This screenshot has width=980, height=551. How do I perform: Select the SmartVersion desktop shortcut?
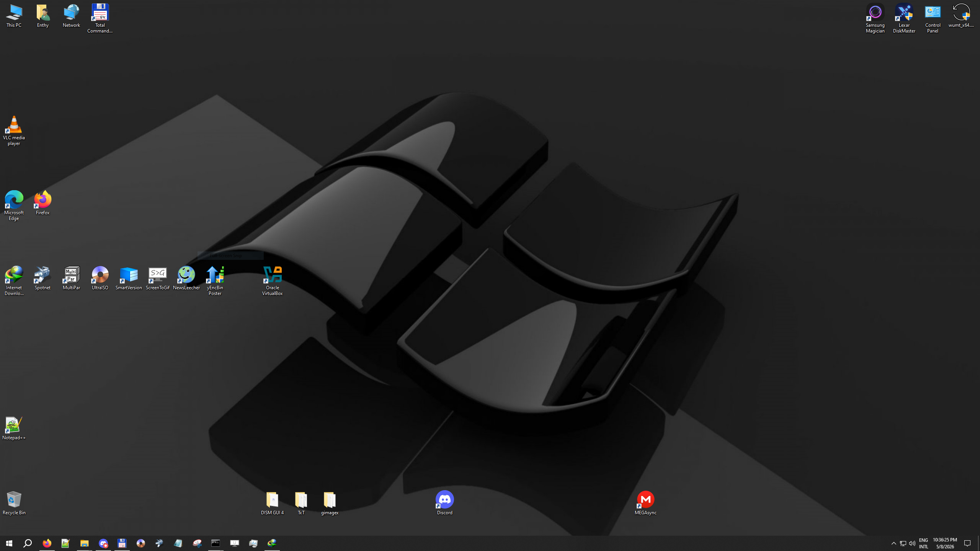(129, 278)
